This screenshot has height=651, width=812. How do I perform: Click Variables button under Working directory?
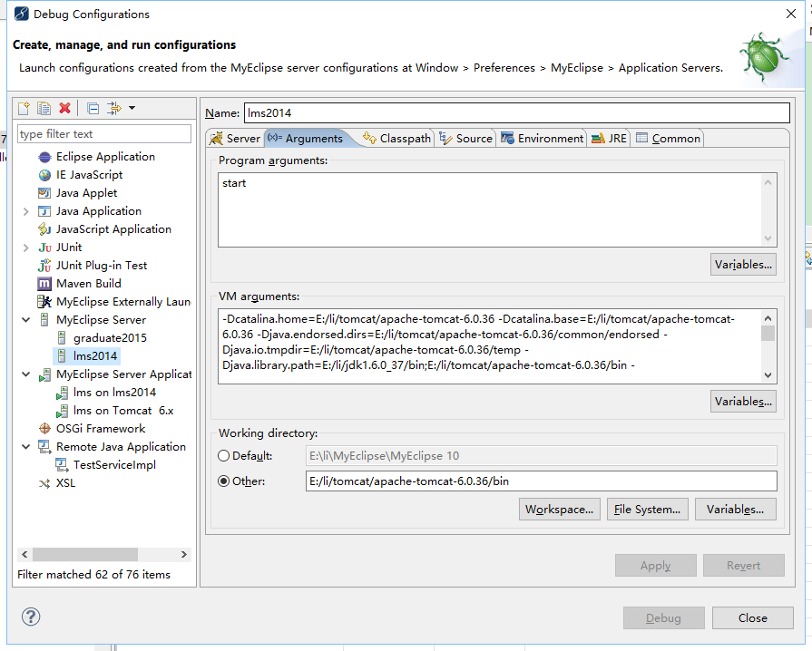point(736,510)
